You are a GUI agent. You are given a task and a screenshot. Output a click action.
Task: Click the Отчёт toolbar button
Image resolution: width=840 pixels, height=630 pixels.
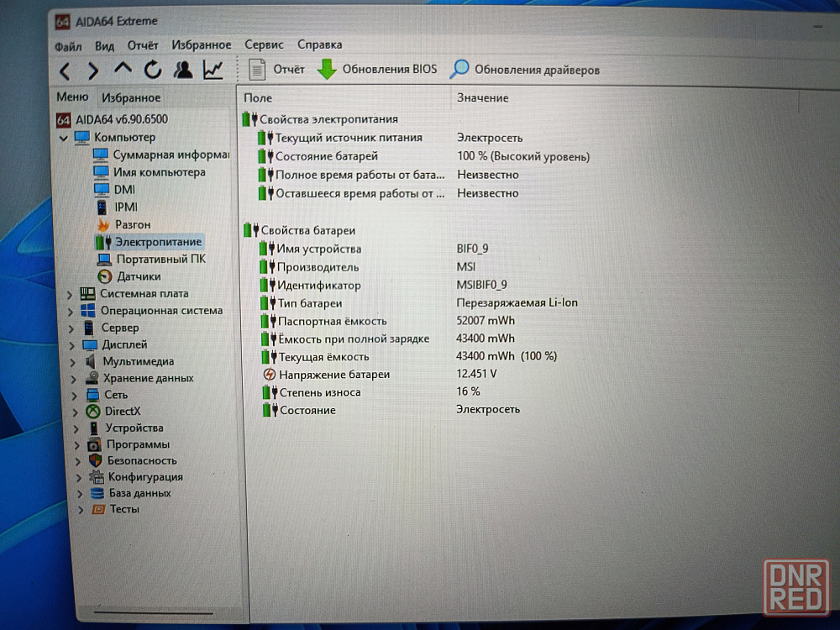(278, 70)
